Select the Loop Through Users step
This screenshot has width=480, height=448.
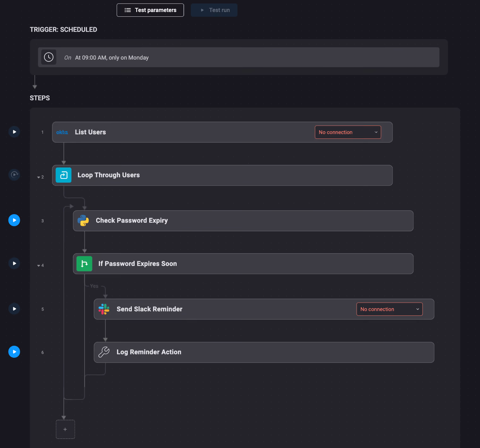click(x=222, y=175)
